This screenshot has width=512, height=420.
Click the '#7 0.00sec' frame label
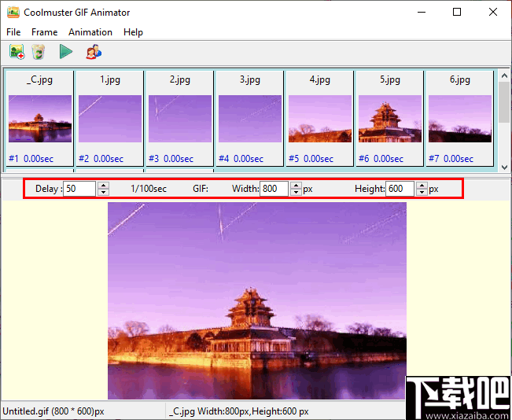click(451, 159)
